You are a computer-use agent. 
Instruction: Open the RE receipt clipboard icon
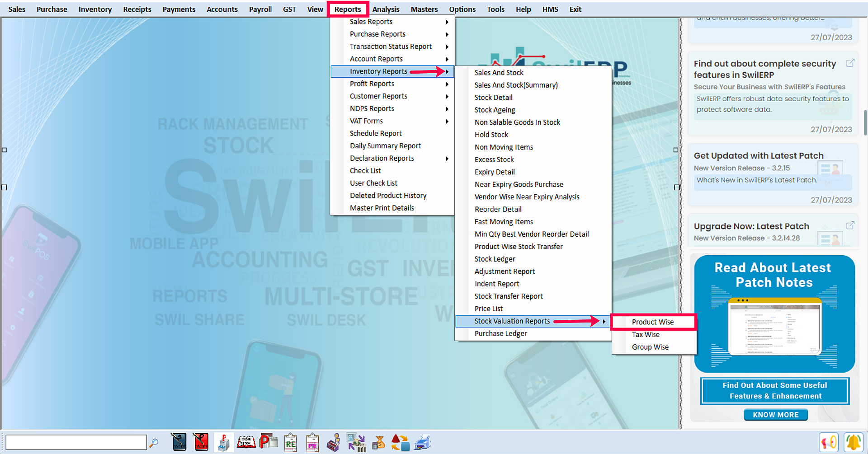pos(290,442)
